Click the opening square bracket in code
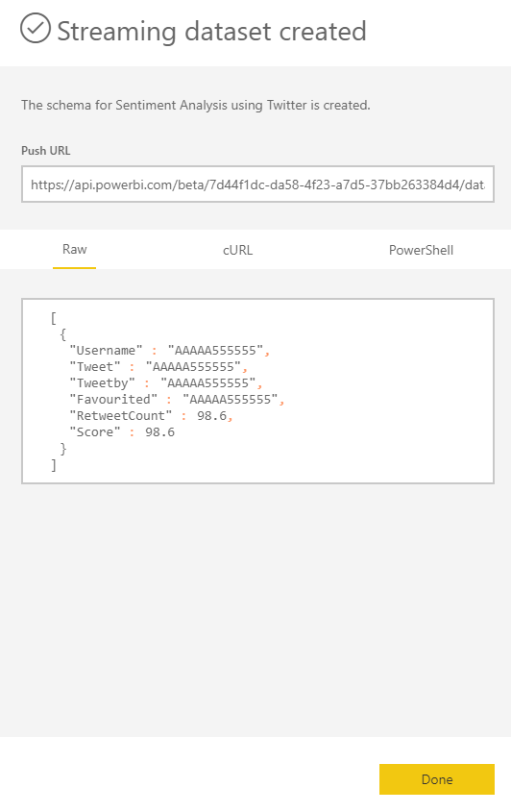This screenshot has width=511, height=812. pos(54,318)
